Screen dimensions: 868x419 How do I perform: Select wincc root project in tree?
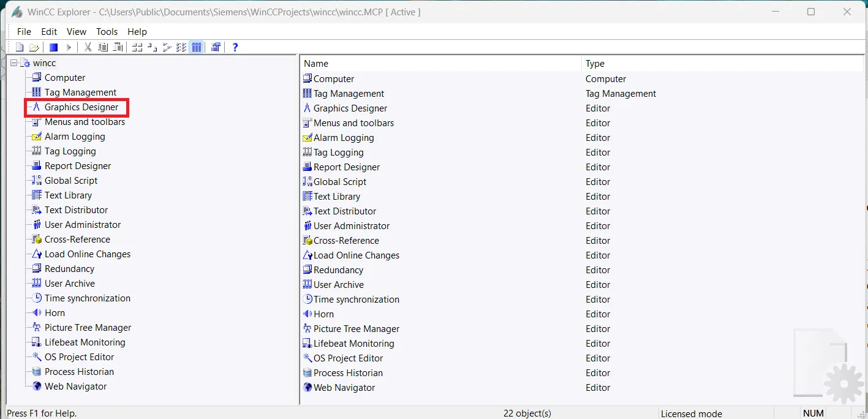click(44, 63)
